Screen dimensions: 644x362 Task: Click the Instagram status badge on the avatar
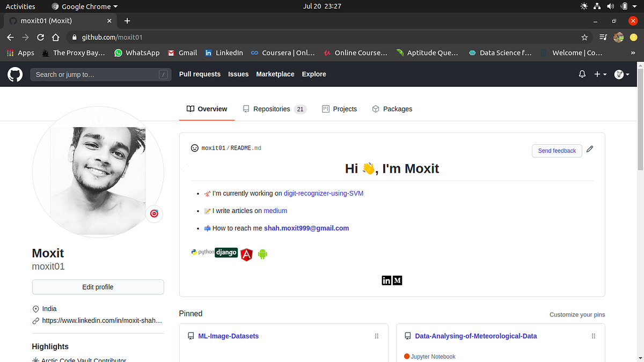coord(154,213)
